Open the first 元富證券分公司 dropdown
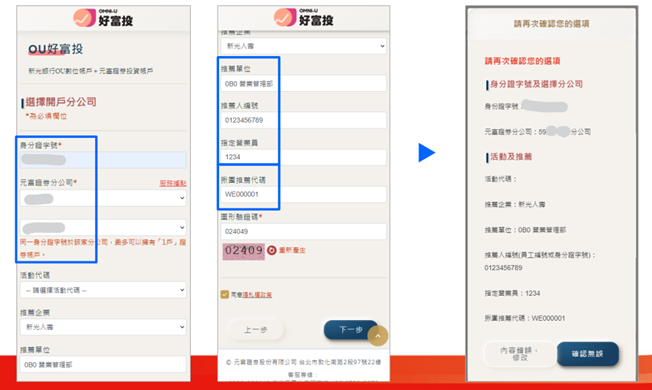Screen dimensions: 652x390 coord(103,198)
